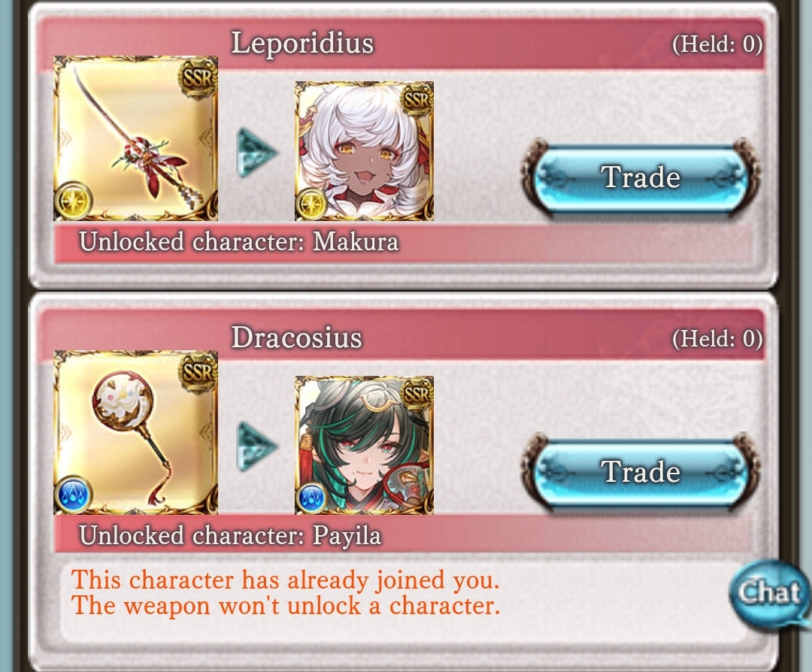The height and width of the screenshot is (672, 812).
Task: Click the SSR badge on Payila portrait
Action: click(417, 394)
